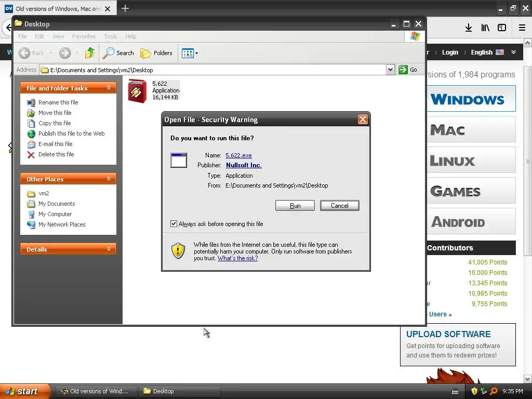532x399 pixels.
Task: Click the browser downloads arrow icon
Action: pos(469,28)
